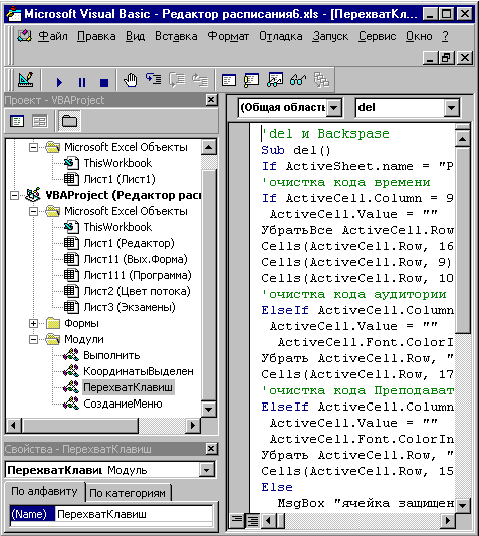The image size is (479, 536).
Task: Run the macro with the play button
Action: (x=59, y=82)
